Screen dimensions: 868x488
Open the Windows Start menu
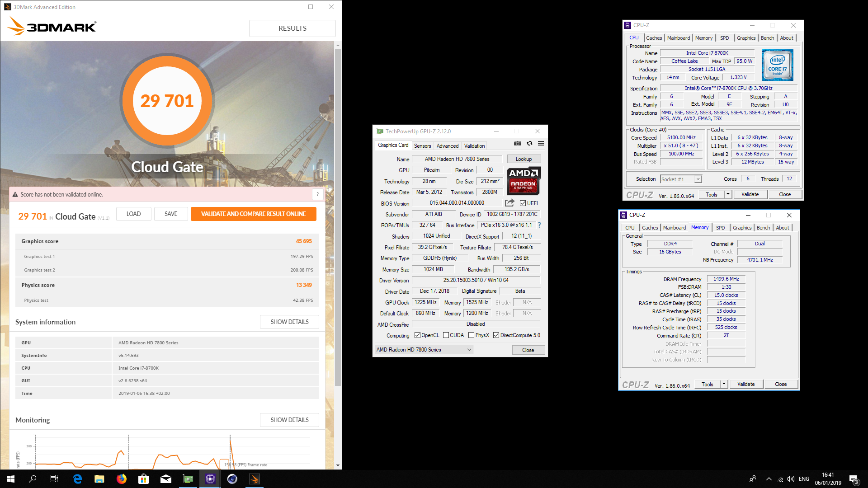(x=11, y=479)
